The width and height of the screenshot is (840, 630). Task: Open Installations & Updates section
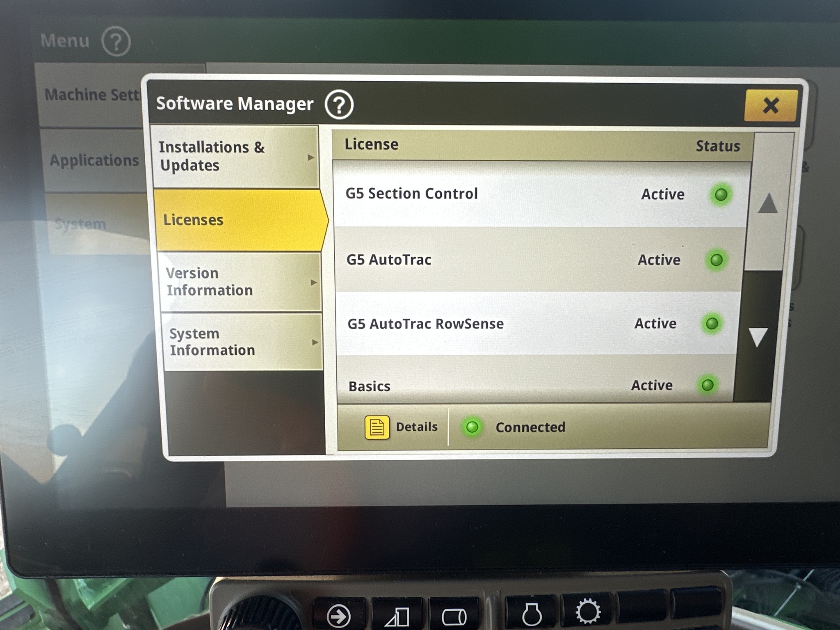[x=235, y=157]
